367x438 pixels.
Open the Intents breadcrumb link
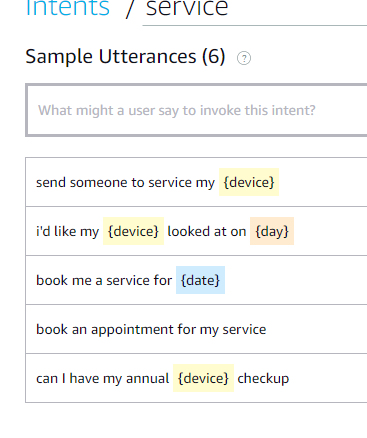point(68,8)
